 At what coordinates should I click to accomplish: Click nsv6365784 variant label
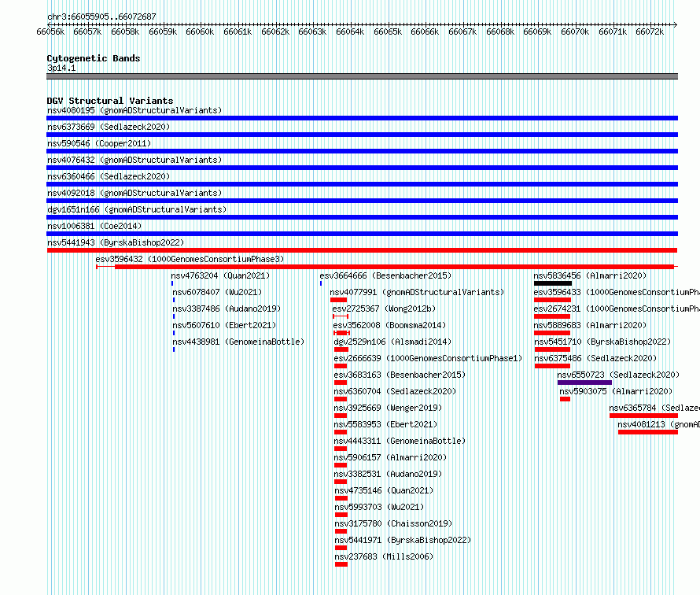[654, 408]
